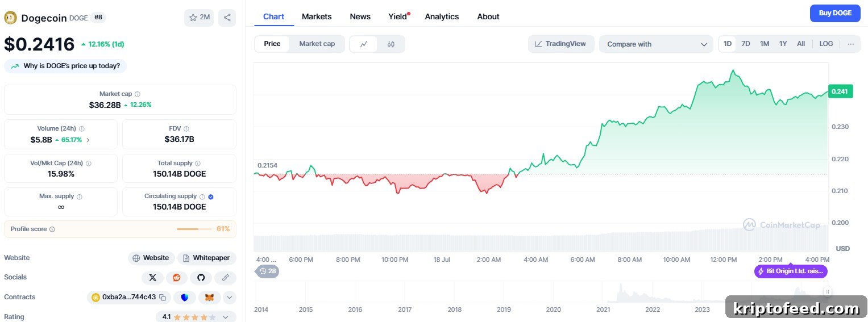This screenshot has width=868, height=322.
Task: Open the chain link social icon
Action: pos(226,278)
